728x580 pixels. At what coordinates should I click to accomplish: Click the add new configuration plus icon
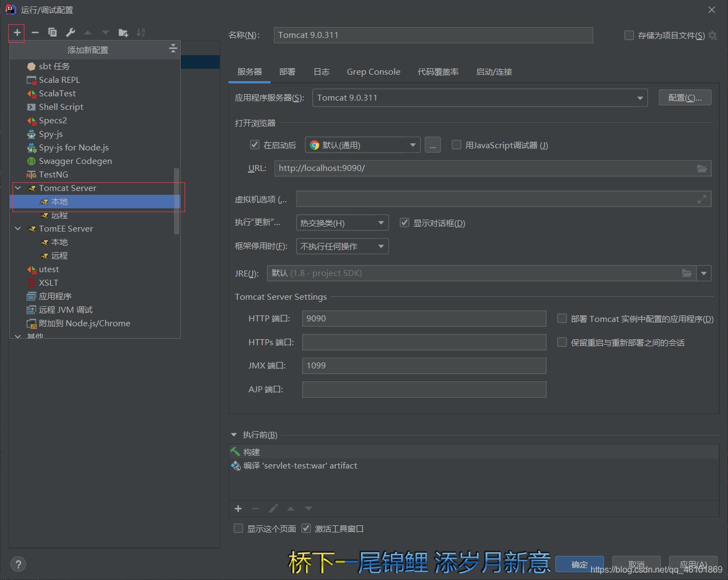coord(17,32)
